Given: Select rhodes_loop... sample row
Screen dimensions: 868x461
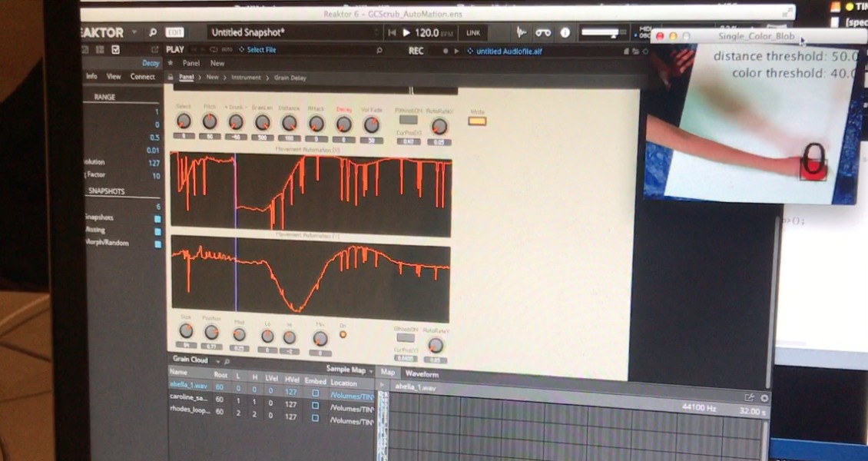Looking at the screenshot, I should 189,410.
